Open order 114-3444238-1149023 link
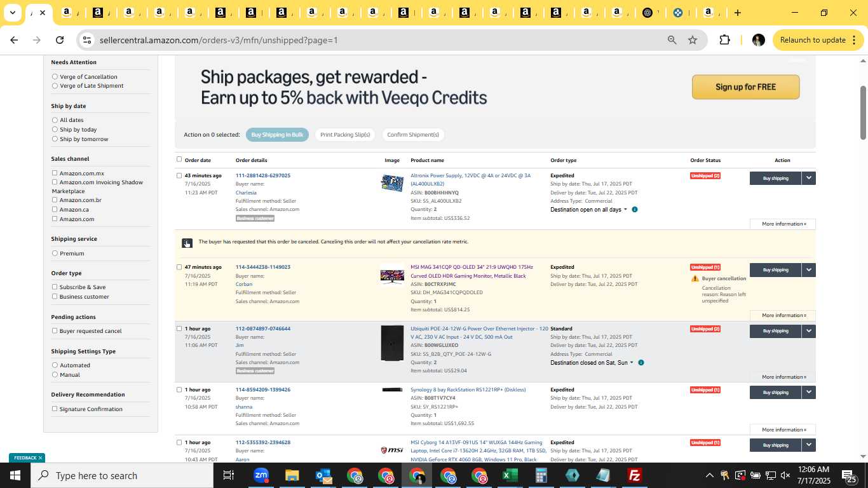This screenshot has width=868, height=488. point(263,267)
